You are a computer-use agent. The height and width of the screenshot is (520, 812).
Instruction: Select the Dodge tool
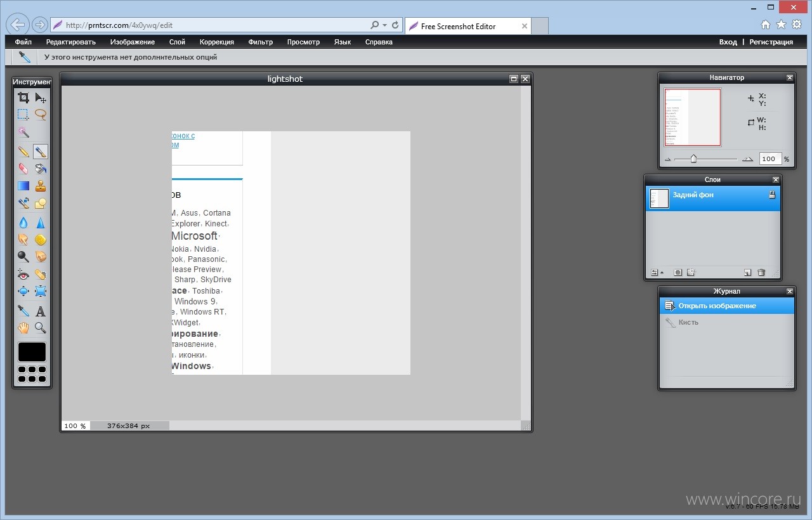coord(23,257)
